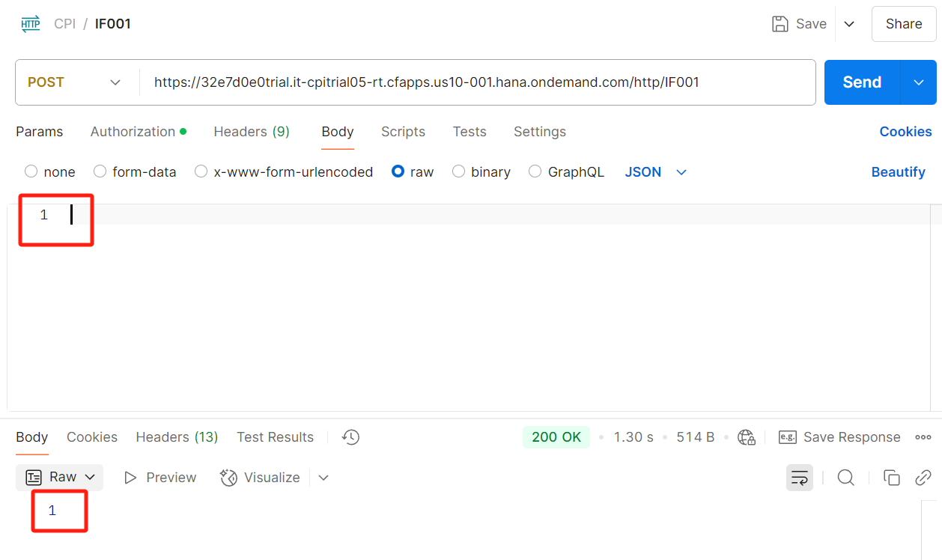942x560 pixels.
Task: Open the Raw response format dropdown
Action: (60, 477)
